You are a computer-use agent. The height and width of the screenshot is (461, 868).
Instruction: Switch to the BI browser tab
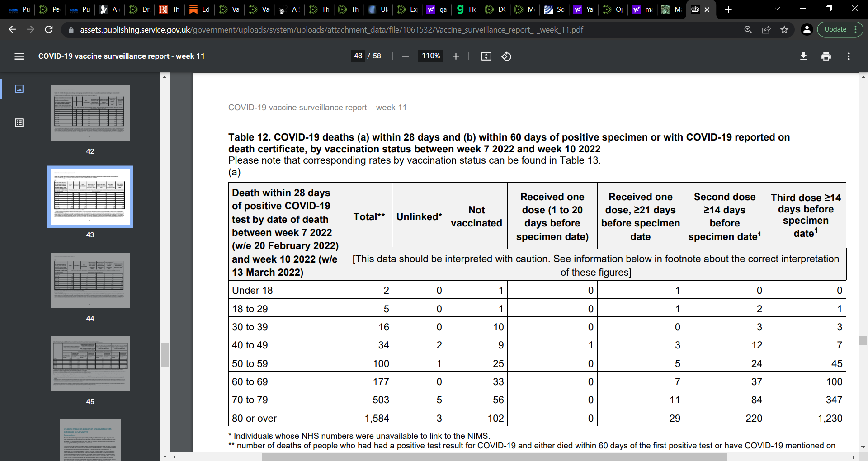(170, 9)
